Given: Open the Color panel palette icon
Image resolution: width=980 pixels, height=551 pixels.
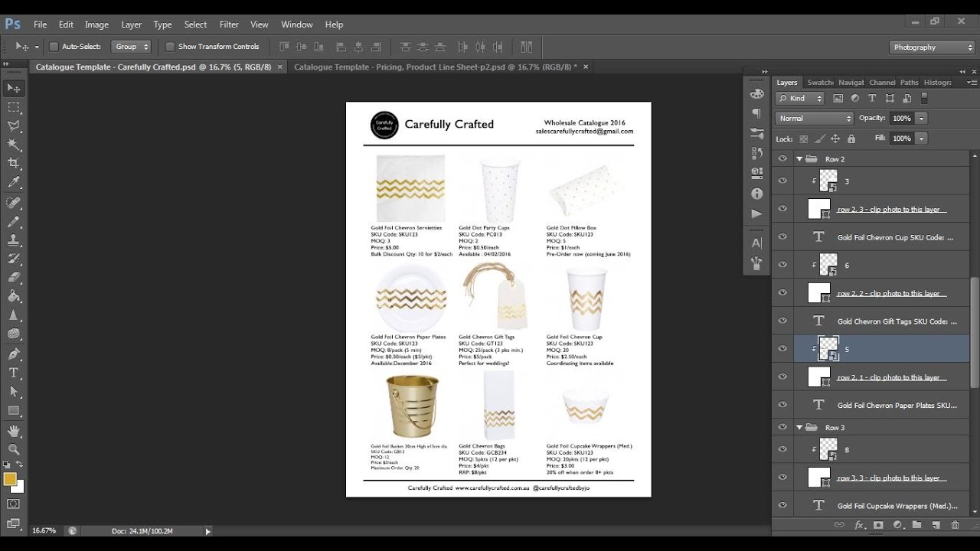Looking at the screenshot, I should [757, 94].
